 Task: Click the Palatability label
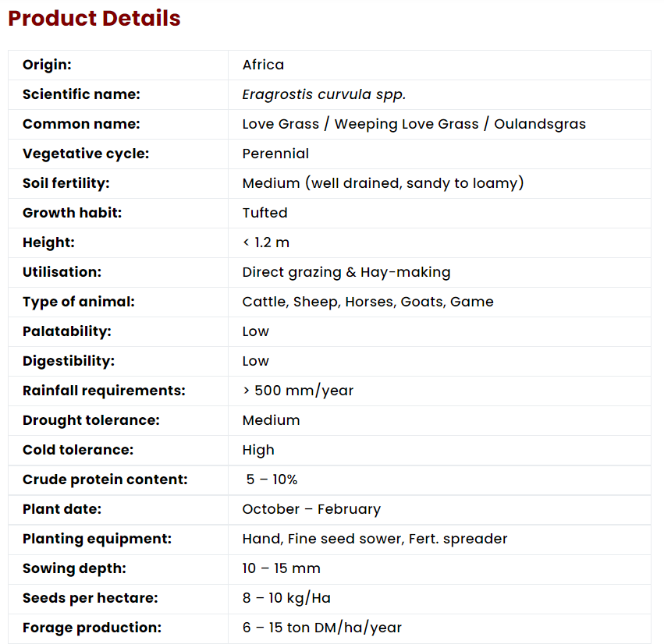(67, 331)
